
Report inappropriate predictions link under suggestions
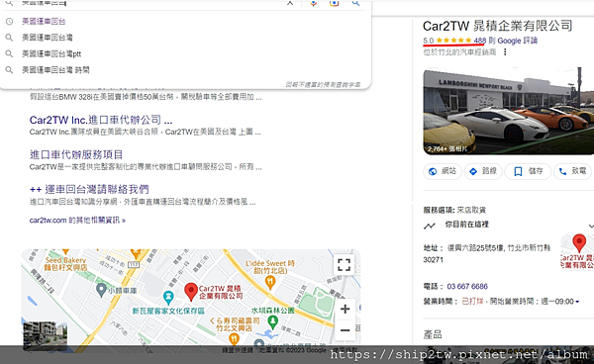(323, 84)
